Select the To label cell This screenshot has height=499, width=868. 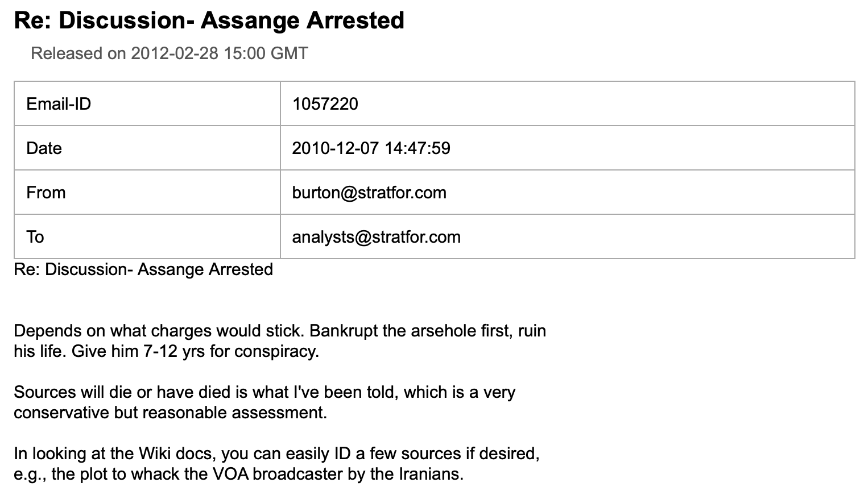pyautogui.click(x=147, y=236)
